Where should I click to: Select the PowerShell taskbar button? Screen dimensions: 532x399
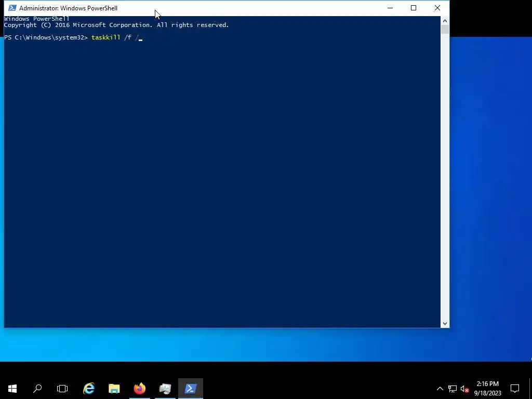coord(191,389)
